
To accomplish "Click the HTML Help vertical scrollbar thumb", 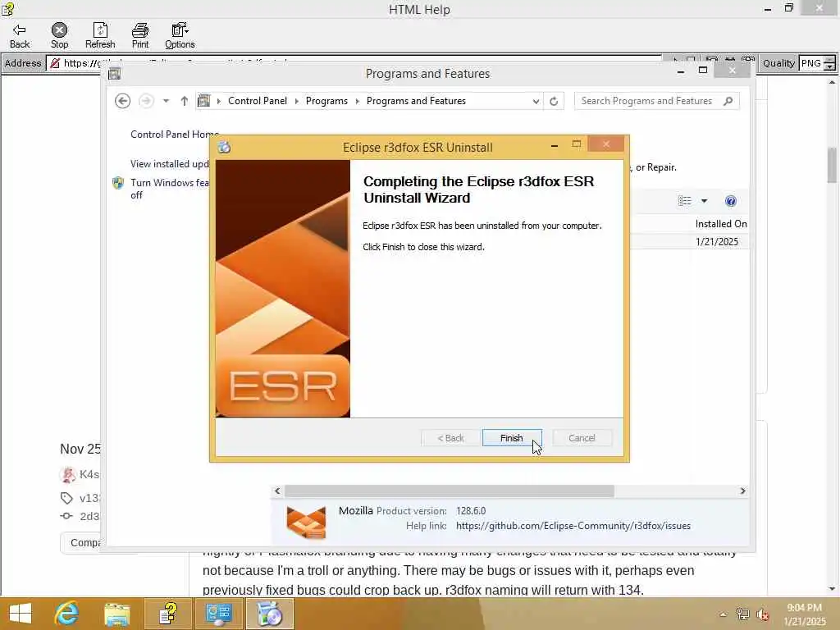I will click(x=832, y=164).
